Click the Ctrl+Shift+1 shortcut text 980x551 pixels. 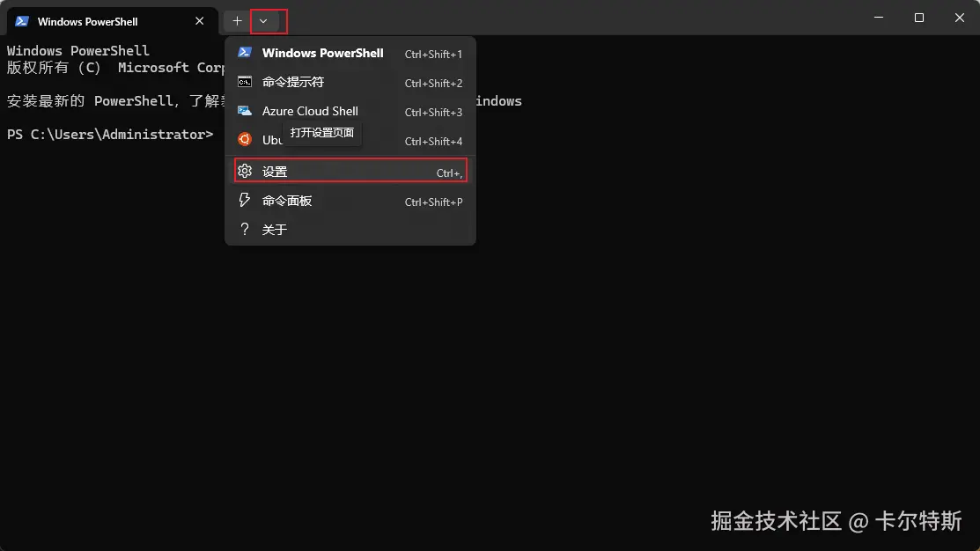pyautogui.click(x=433, y=55)
